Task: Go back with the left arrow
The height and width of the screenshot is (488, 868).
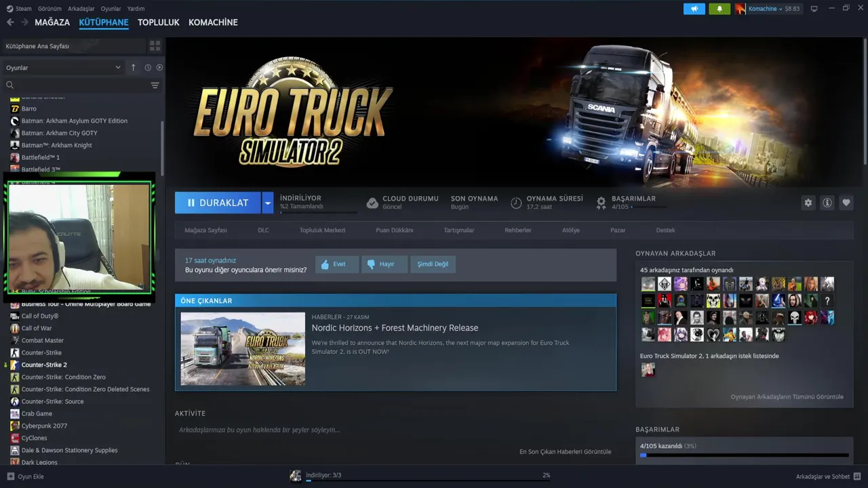Action: [10, 22]
